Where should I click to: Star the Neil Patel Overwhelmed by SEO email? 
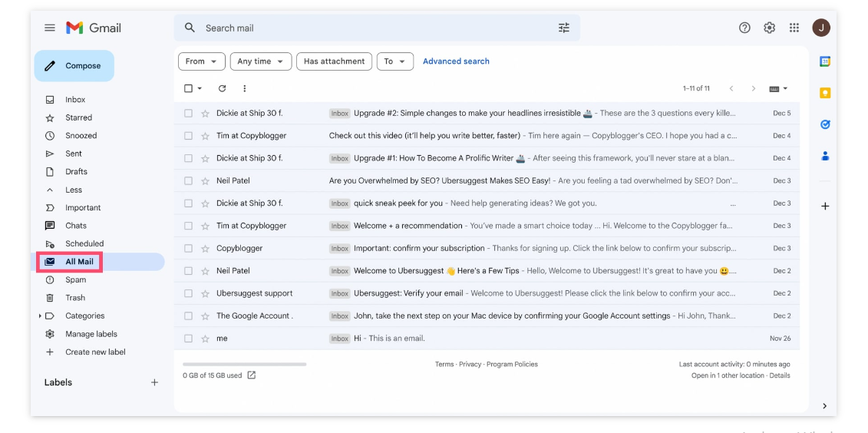click(x=206, y=180)
